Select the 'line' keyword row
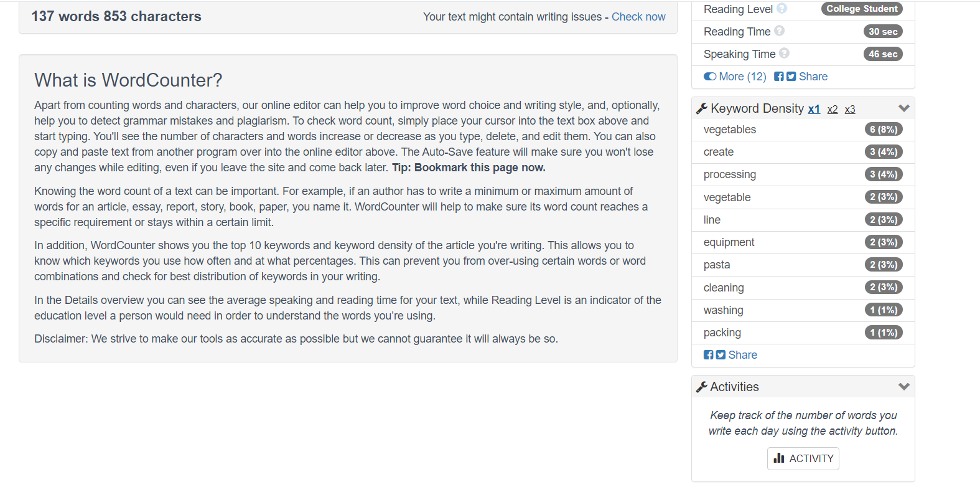The width and height of the screenshot is (980, 497). (x=803, y=220)
